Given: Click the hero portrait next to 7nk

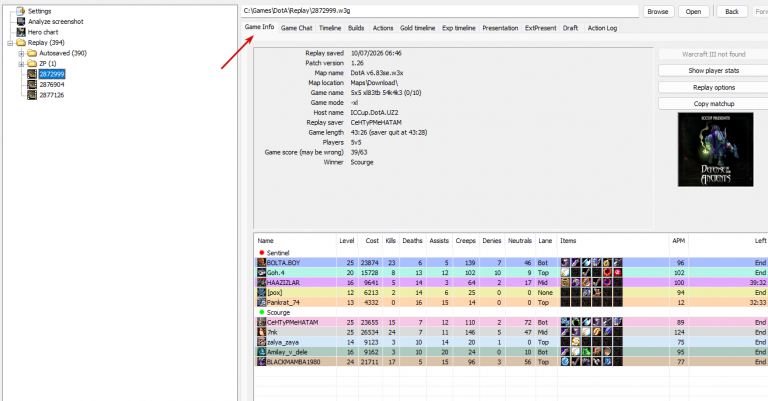Looking at the screenshot, I should tap(262, 332).
